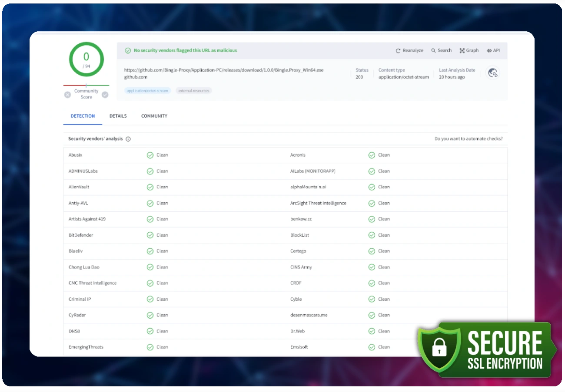Click the Clean check icon for benkow.cc

(372, 219)
